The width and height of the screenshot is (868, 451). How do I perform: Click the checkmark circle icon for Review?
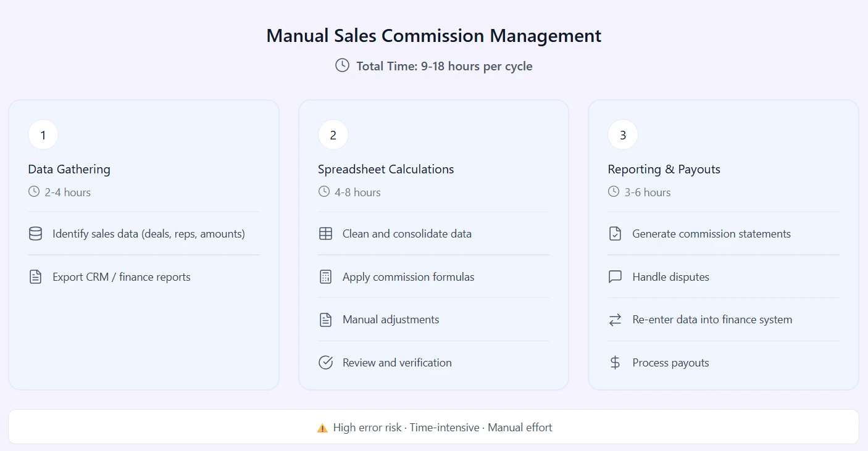coord(325,363)
